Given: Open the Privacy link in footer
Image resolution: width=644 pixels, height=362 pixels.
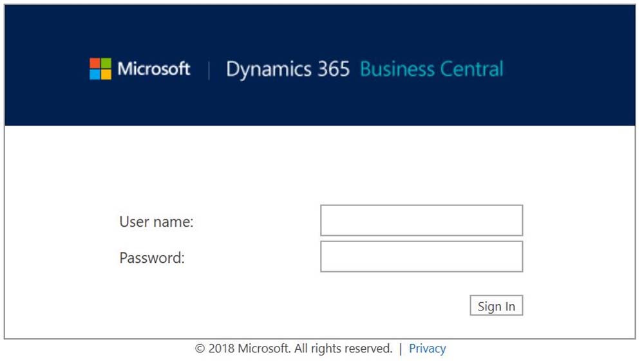Looking at the screenshot, I should pyautogui.click(x=427, y=348).
